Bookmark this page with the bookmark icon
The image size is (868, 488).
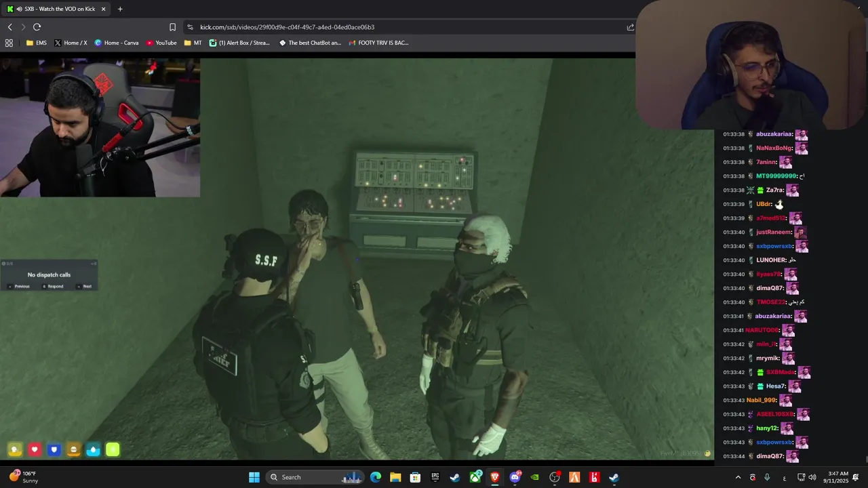coord(172,27)
